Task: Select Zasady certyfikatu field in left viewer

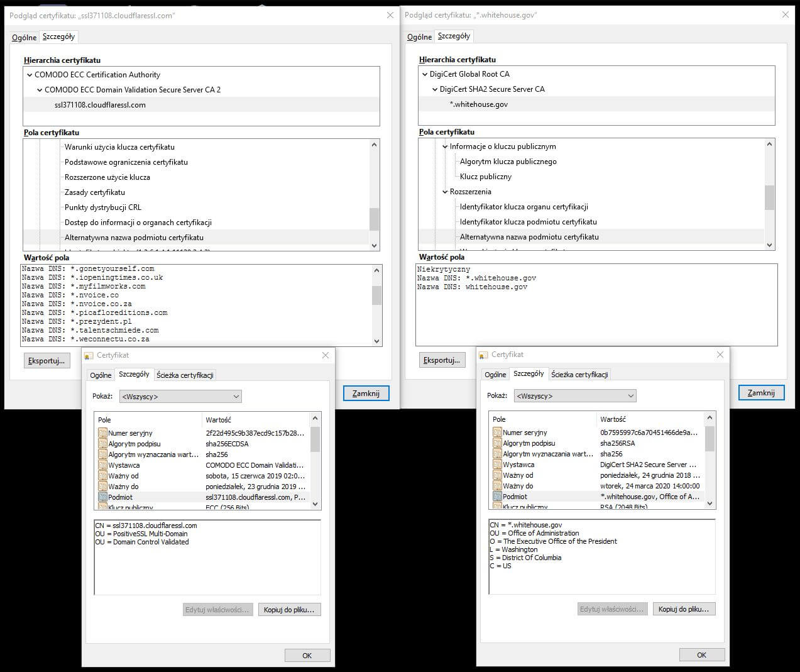Action: [95, 192]
